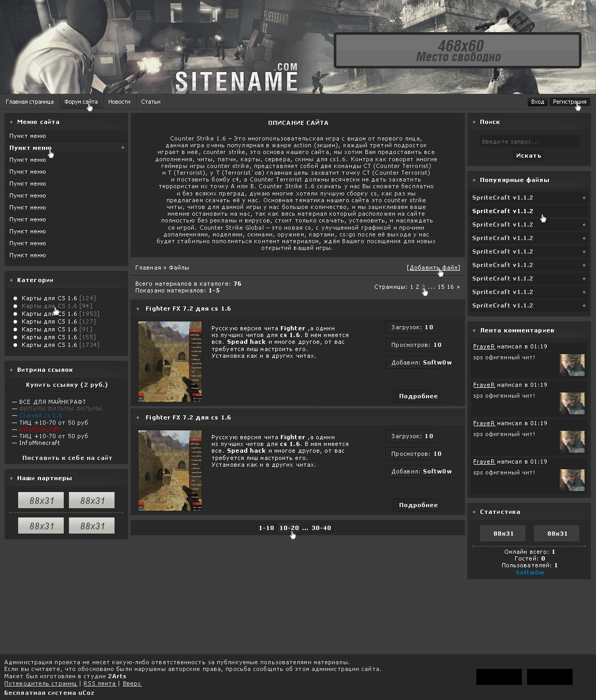This screenshot has height=700, width=596.
Task: Click the arrow icon beside Категории header
Action: [x=11, y=281]
